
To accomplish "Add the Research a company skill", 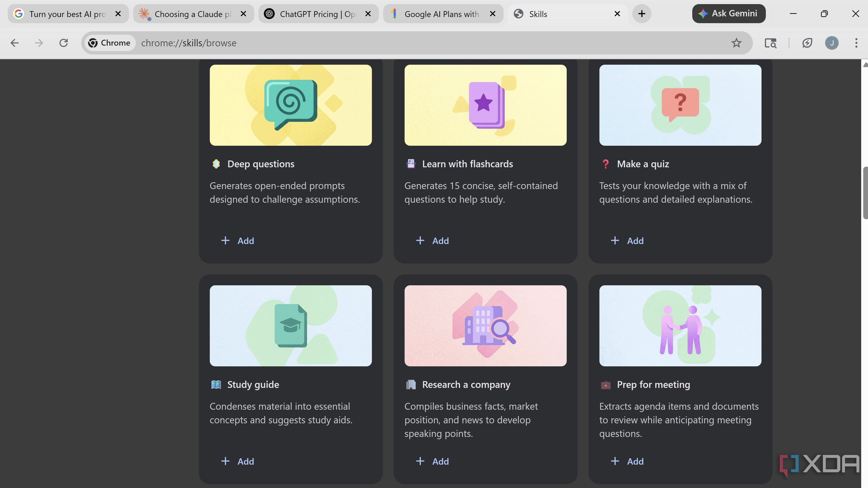I will [x=432, y=461].
